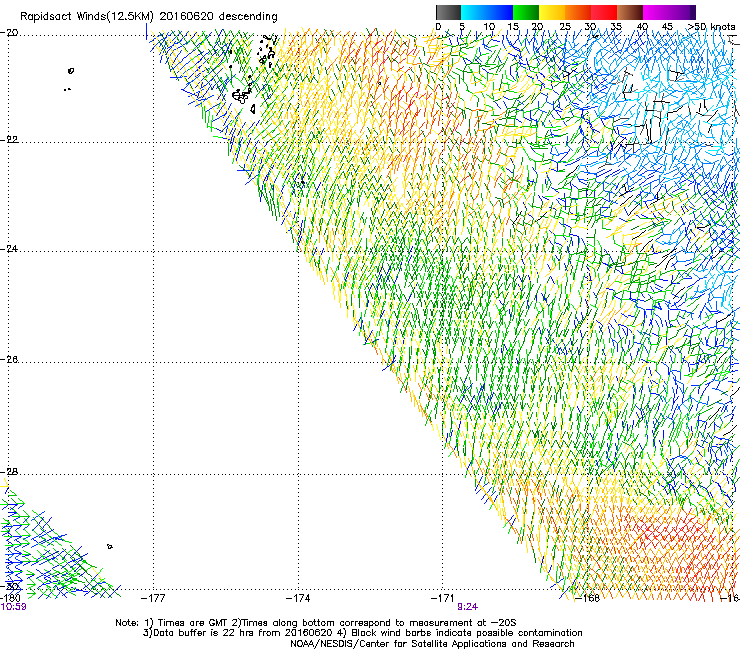Click the '-30' latitude label
This screenshot has height=650, width=740.
coord(11,587)
